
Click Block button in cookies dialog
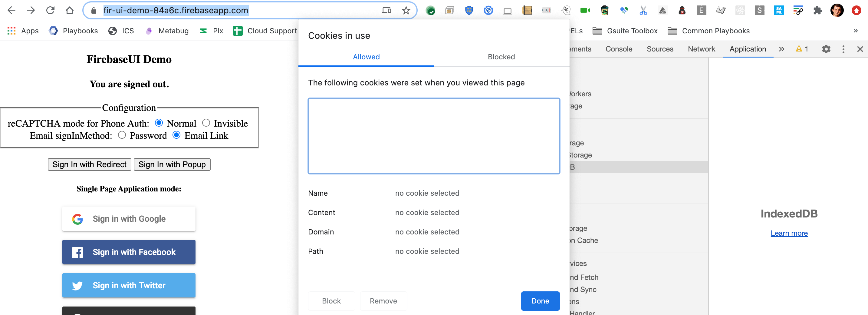click(x=331, y=301)
